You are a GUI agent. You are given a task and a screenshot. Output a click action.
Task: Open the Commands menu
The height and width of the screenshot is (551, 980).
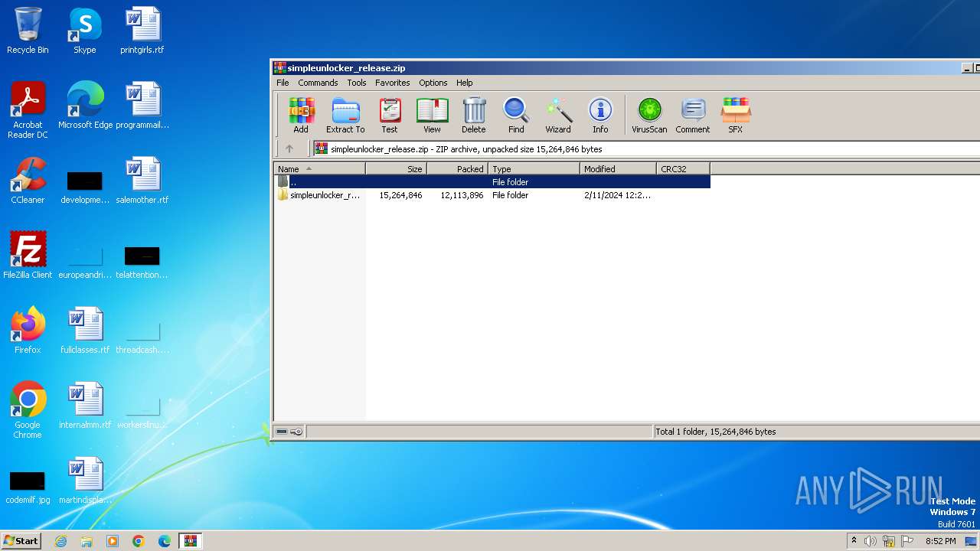[318, 83]
